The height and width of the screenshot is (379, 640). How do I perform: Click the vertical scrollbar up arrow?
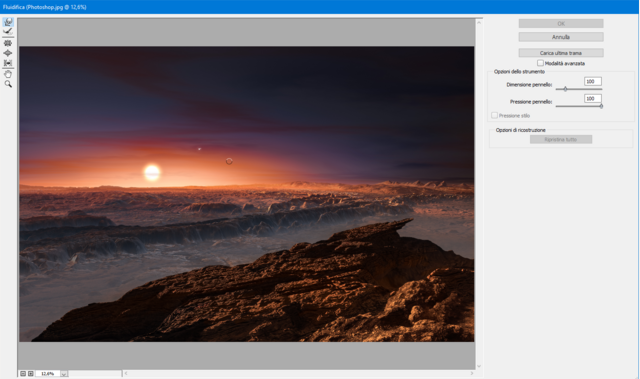[x=479, y=22]
